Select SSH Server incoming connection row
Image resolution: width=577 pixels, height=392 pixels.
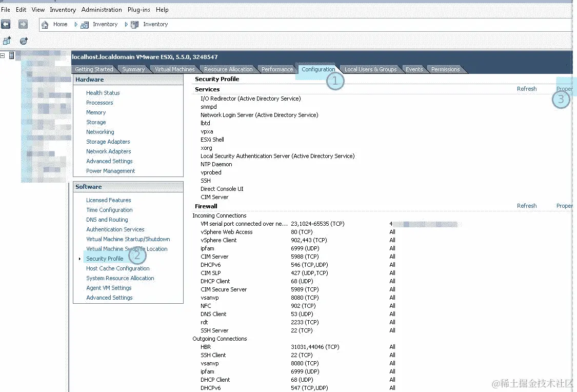298,330
